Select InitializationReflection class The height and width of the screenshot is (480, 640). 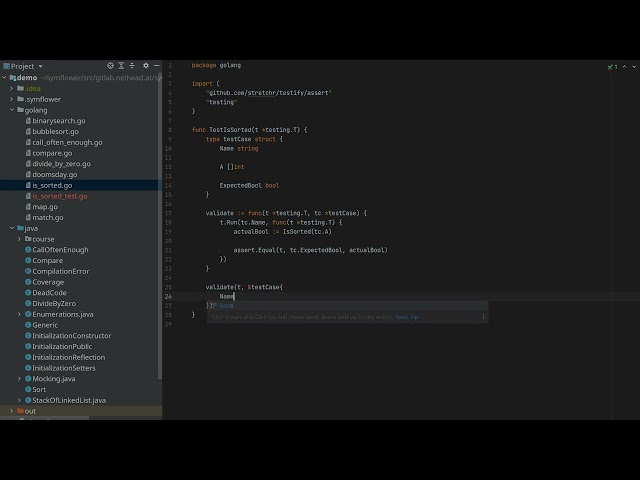pos(69,357)
